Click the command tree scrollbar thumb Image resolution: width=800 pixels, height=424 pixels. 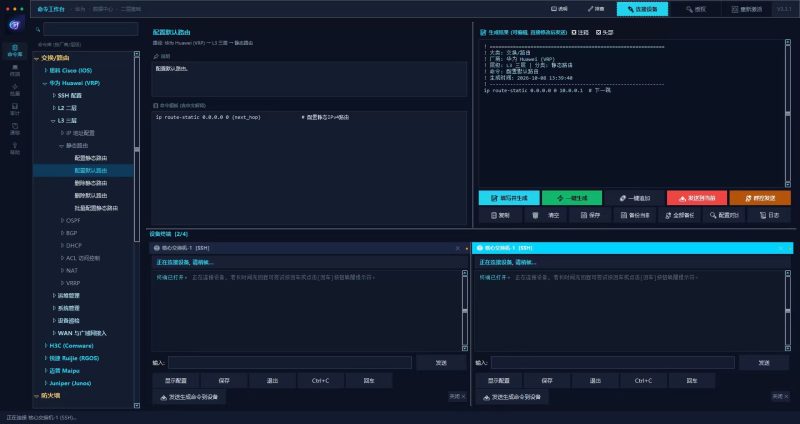[137, 149]
